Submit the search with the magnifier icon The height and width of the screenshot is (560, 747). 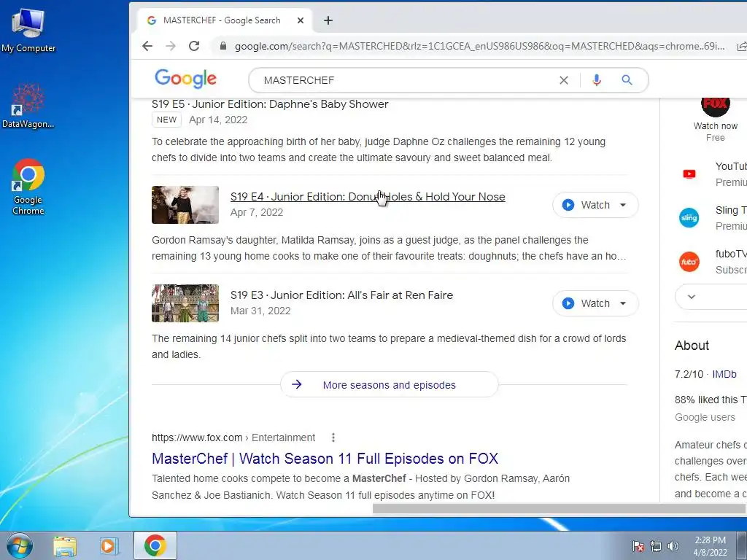627,80
